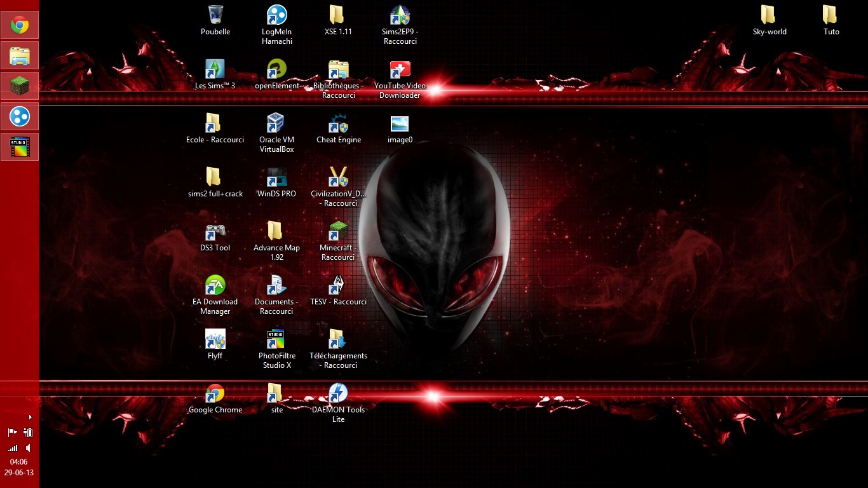Open Documents - Raccourci shortcut
The image size is (868, 488).
point(277,295)
